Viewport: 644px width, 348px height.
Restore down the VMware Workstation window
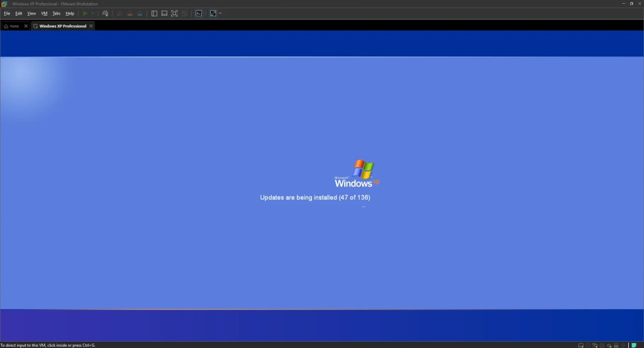point(631,4)
